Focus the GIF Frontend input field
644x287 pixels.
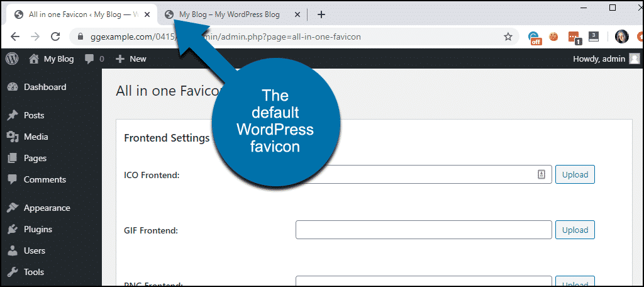pyautogui.click(x=423, y=230)
